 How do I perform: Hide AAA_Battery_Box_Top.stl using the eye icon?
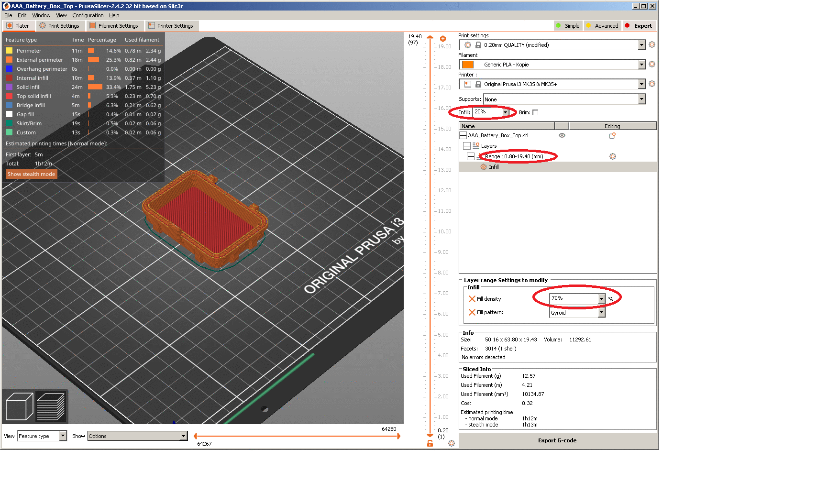pyautogui.click(x=562, y=136)
